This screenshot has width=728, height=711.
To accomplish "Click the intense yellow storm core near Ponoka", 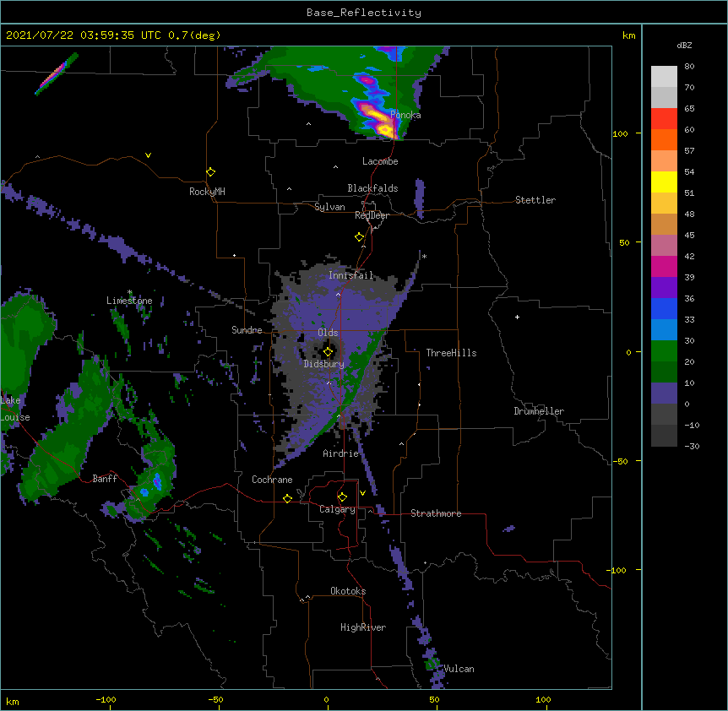I will tap(384, 128).
